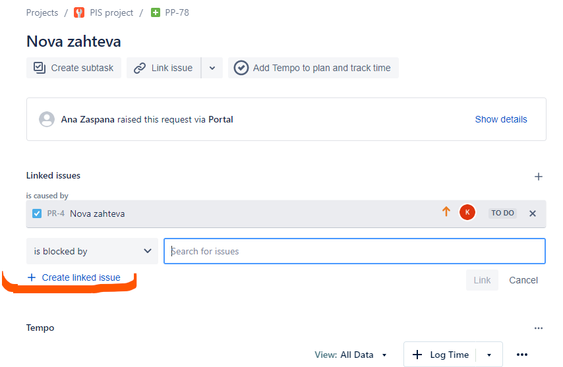The height and width of the screenshot is (367, 563).
Task: Click the Nova zahteva linked issue summary
Action: [97, 214]
